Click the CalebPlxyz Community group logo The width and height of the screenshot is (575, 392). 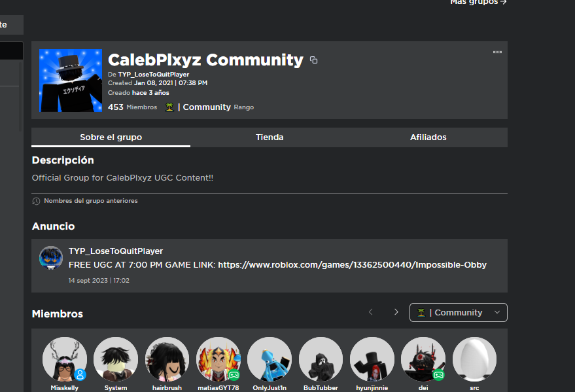[x=71, y=80]
